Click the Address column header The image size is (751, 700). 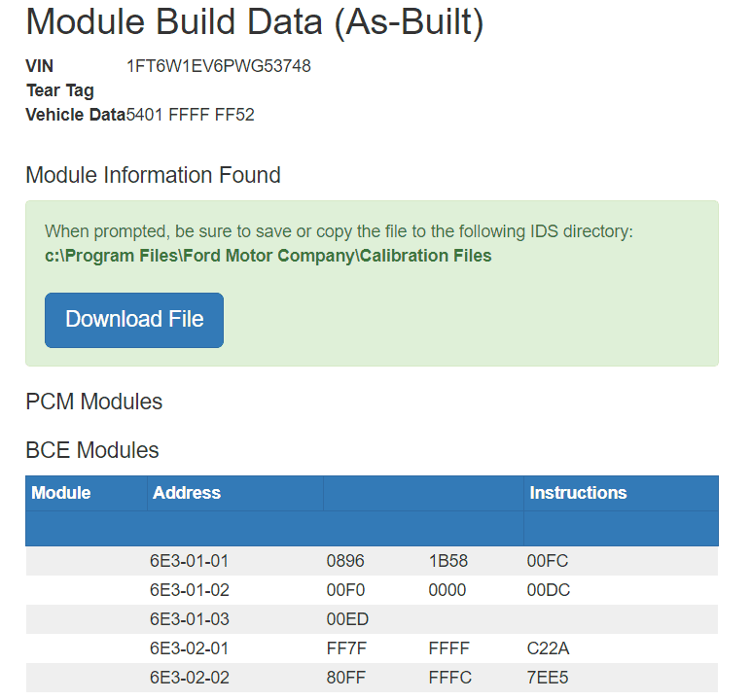(x=187, y=493)
